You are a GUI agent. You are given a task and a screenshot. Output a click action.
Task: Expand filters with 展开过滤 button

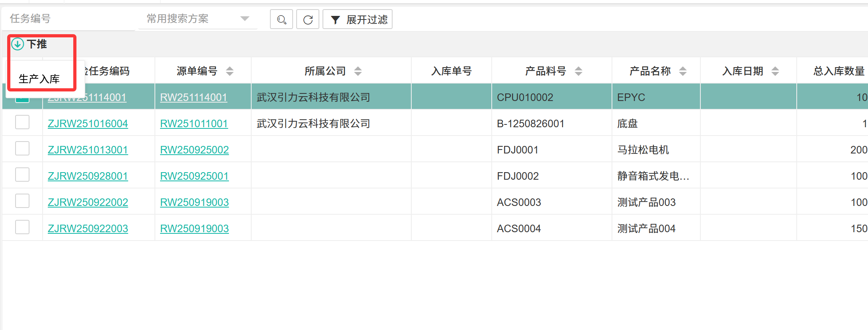(358, 19)
